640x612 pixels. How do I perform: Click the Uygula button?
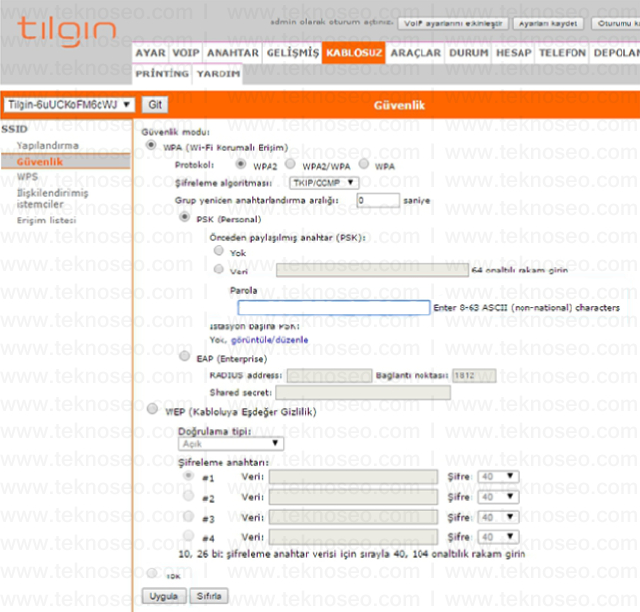click(x=164, y=596)
